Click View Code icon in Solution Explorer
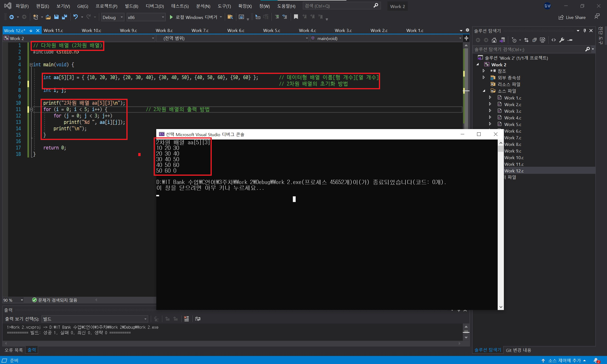 [x=553, y=40]
